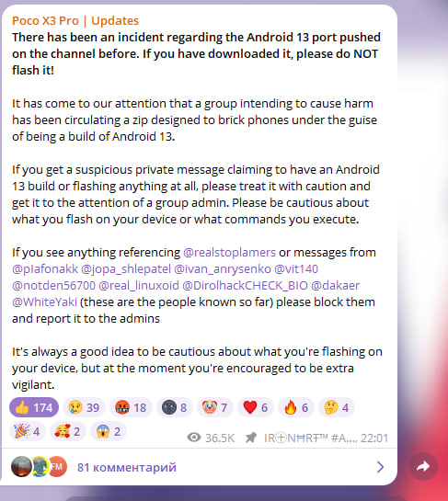Open the @WhiteYaki user mention
Screen dimensions: 448x501
44,302
